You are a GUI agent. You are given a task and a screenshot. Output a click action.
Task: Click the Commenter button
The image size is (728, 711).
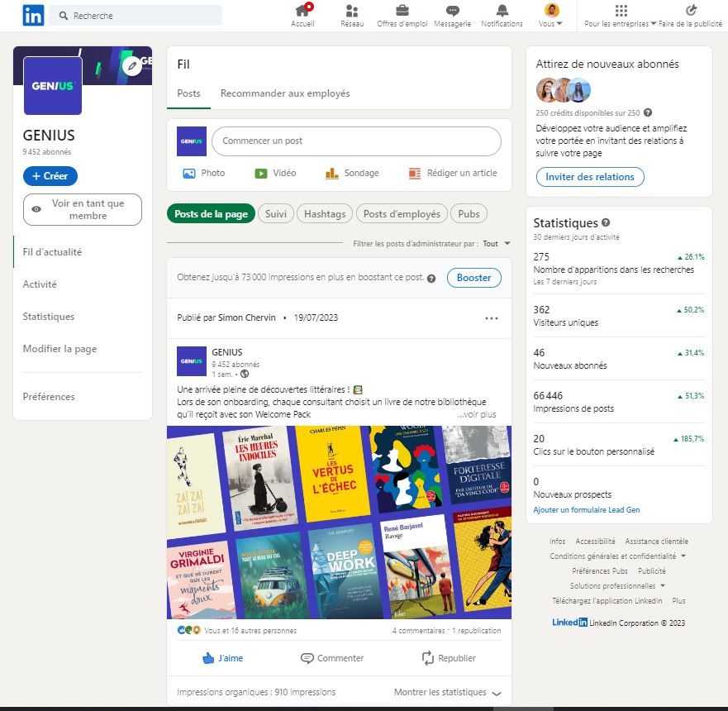point(332,658)
